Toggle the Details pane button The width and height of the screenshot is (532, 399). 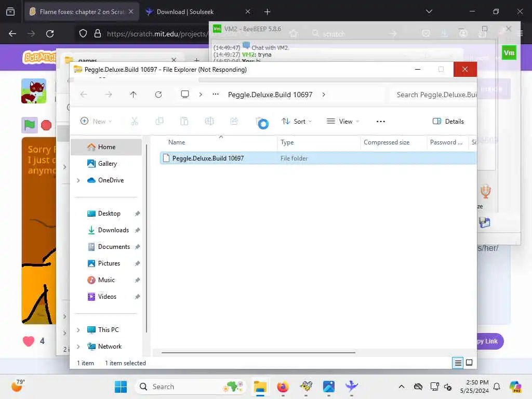(448, 121)
